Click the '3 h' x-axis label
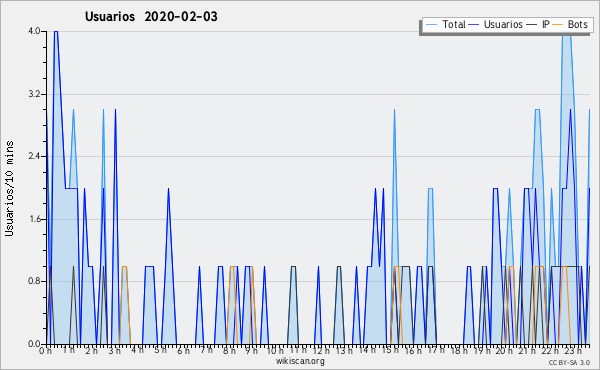The image size is (600, 370). pyautogui.click(x=114, y=351)
